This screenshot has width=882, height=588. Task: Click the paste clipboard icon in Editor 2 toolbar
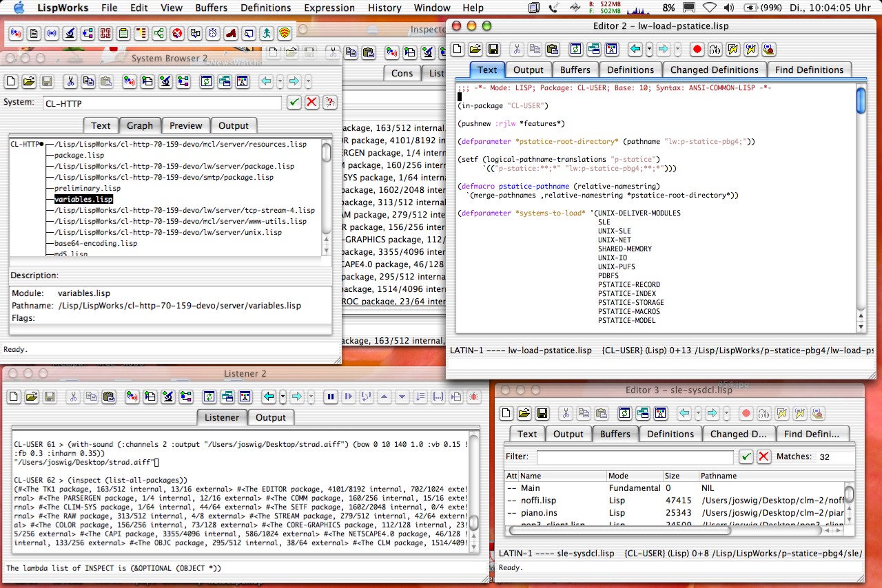tap(553, 49)
